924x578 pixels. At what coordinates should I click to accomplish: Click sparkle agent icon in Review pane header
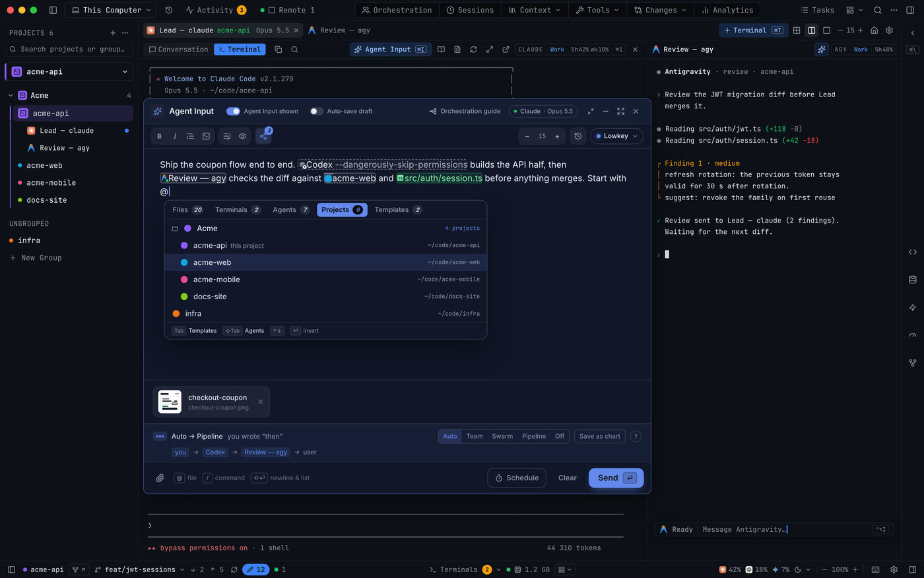[822, 50]
